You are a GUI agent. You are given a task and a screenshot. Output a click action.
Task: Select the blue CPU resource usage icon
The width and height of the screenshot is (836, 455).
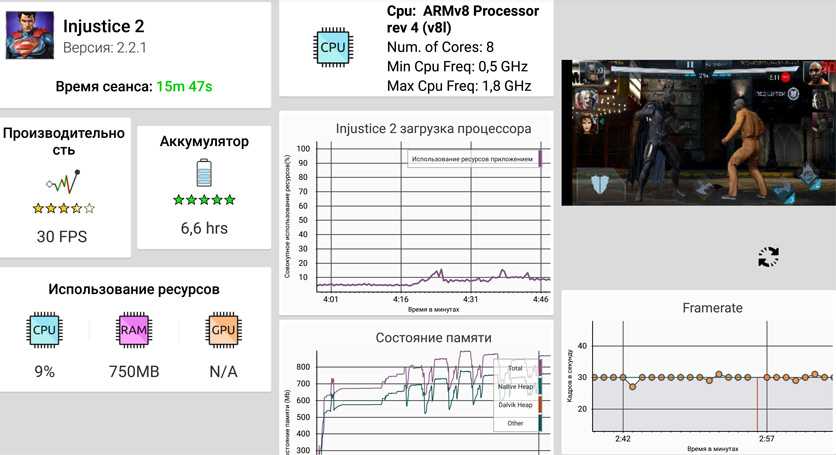[44, 330]
